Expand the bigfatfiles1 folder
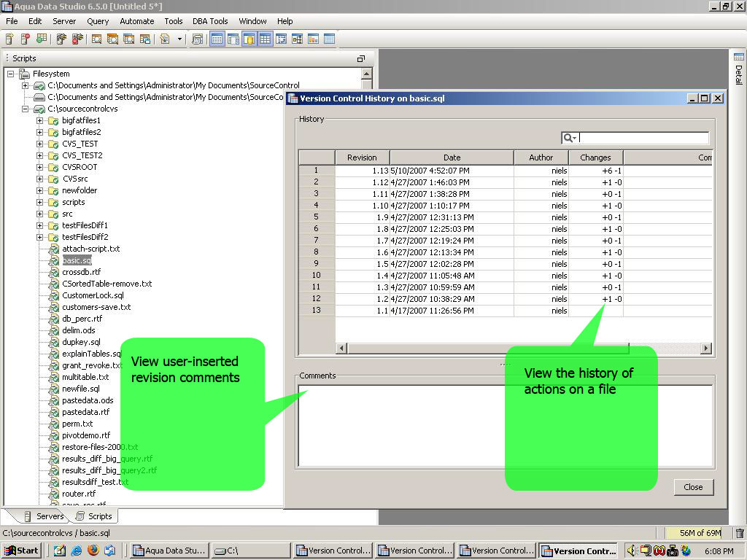This screenshot has width=747, height=560. [40, 120]
